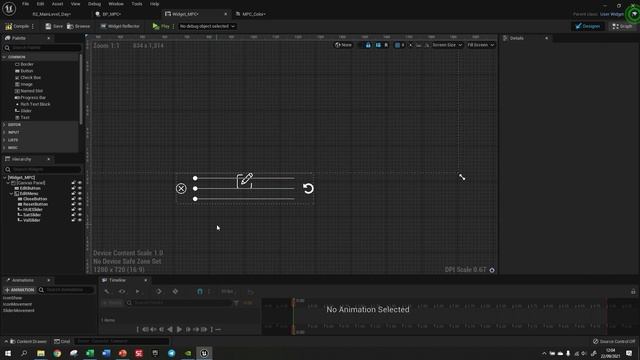Expand the MISC palette category

4,148
